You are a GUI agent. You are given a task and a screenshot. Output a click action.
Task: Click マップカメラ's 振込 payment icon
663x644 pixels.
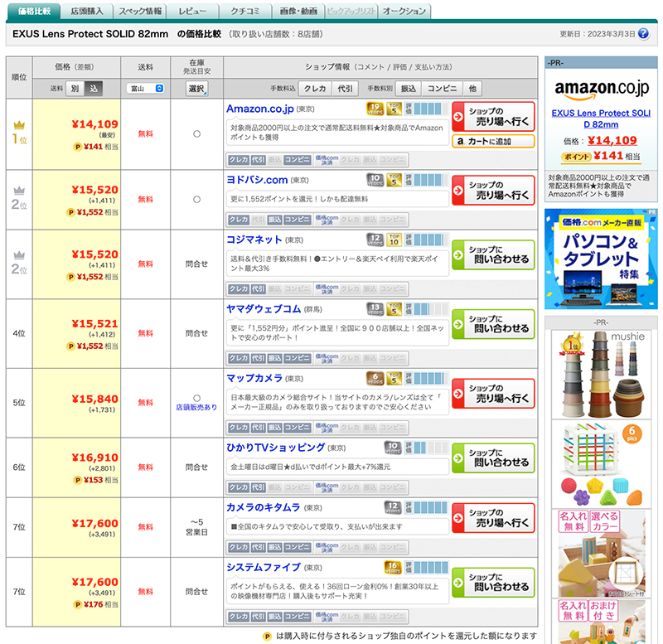[274, 428]
